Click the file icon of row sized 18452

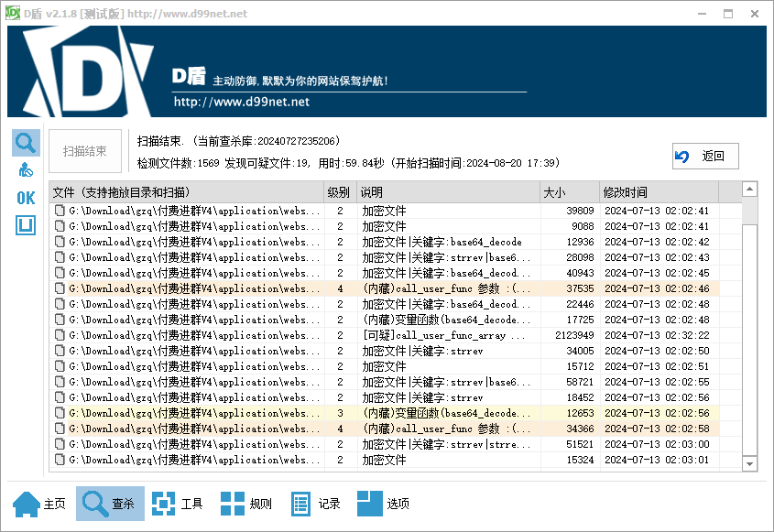click(x=60, y=397)
